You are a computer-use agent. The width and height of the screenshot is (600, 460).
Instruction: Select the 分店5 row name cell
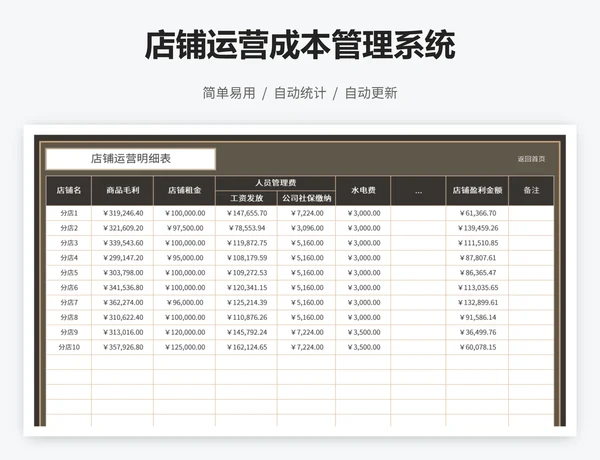tap(69, 273)
